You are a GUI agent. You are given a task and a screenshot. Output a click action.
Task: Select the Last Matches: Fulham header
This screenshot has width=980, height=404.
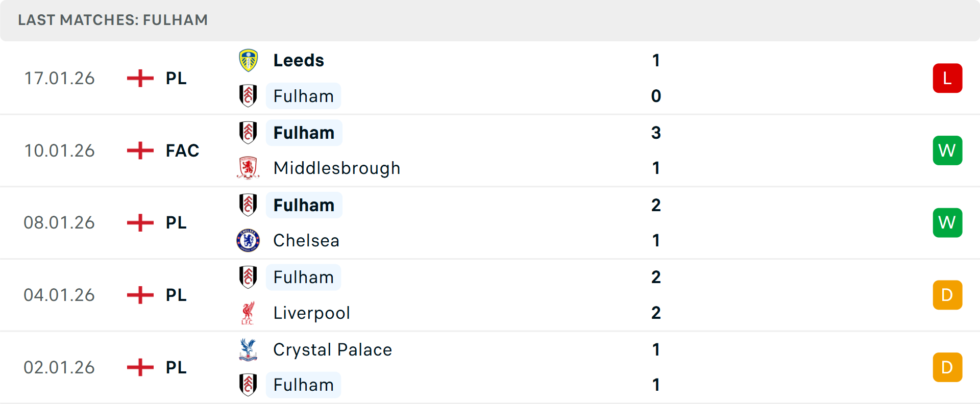click(113, 20)
